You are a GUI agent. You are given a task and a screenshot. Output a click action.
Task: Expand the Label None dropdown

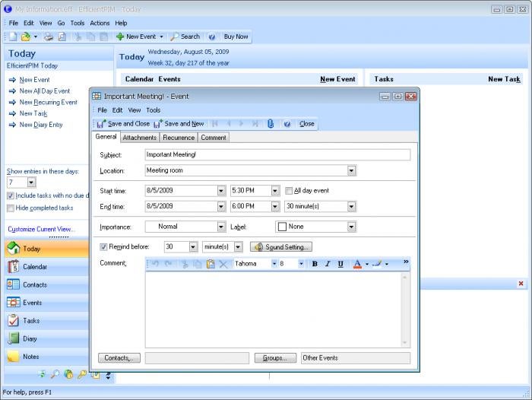[x=351, y=227]
